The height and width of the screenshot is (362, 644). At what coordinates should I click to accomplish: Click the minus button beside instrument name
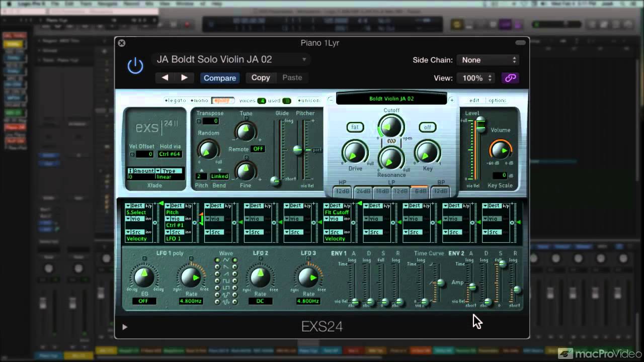point(331,100)
